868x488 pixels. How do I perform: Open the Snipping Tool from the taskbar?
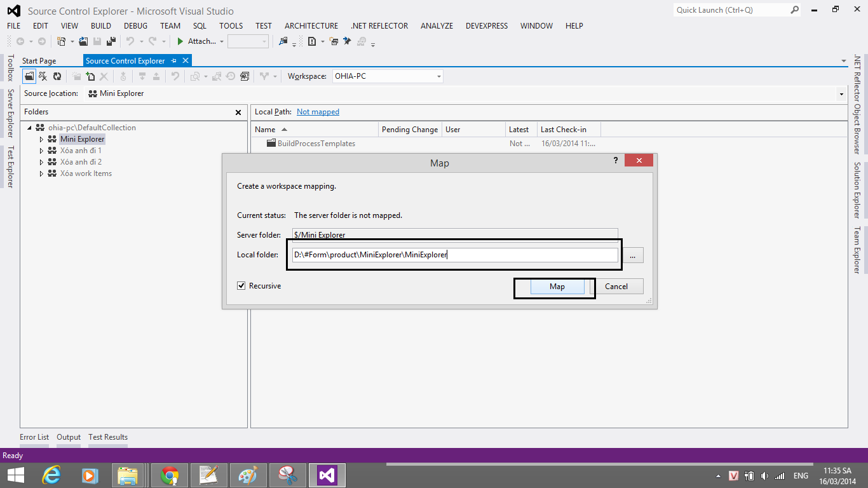coord(288,475)
